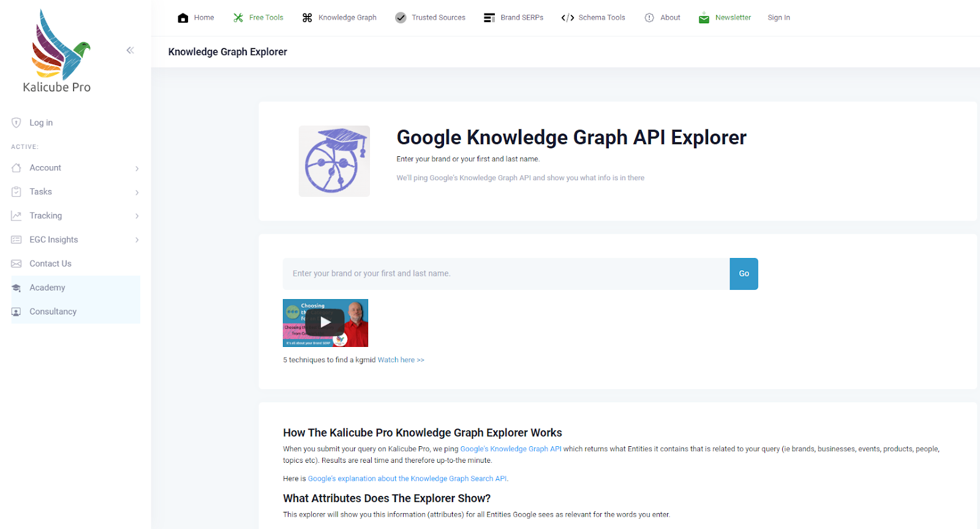Open Contact Us from the sidebar

50,264
